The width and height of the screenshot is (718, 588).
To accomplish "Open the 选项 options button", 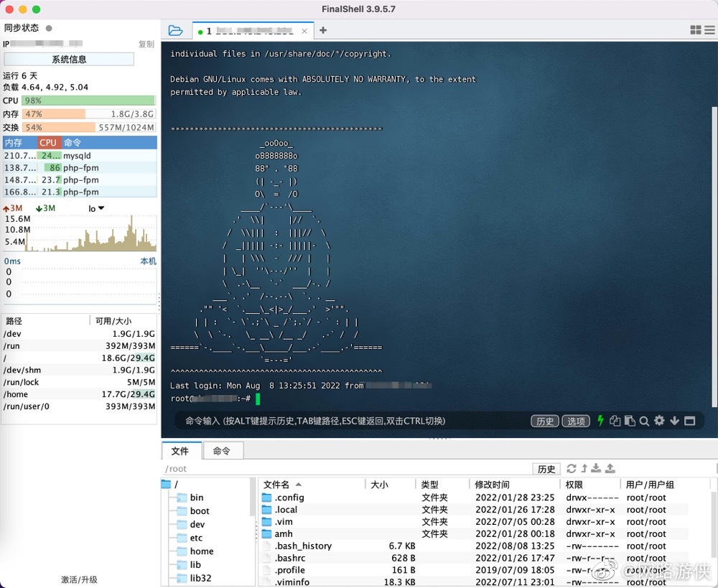I will [576, 421].
